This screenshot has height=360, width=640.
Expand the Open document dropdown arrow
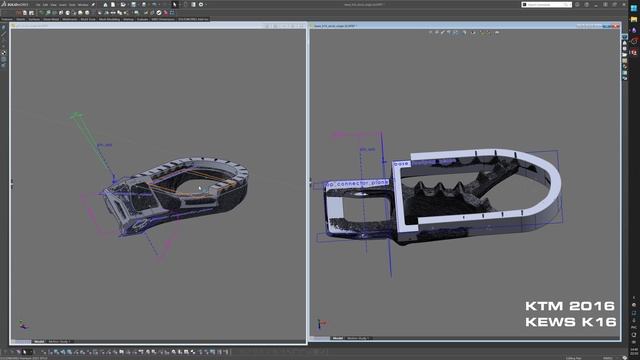tap(128, 4)
